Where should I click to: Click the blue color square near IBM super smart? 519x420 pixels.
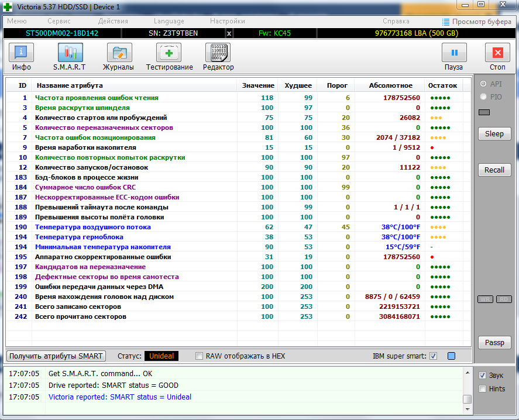pyautogui.click(x=451, y=356)
